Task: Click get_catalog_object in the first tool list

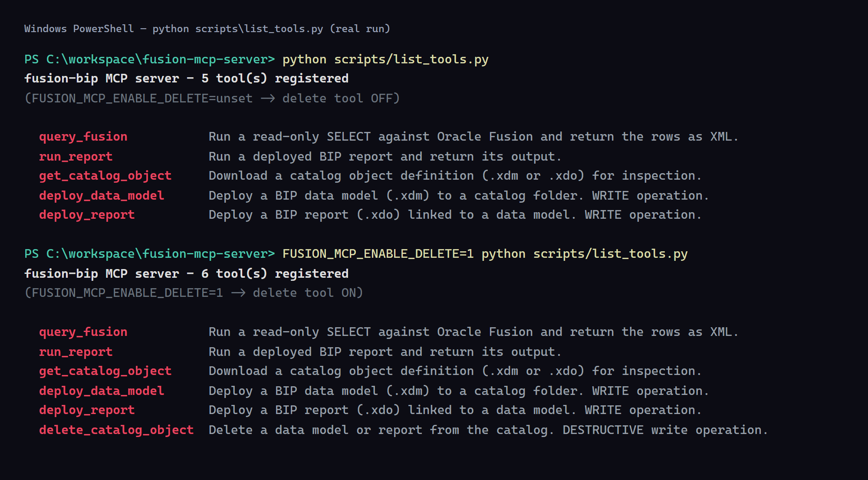Action: [x=105, y=176]
